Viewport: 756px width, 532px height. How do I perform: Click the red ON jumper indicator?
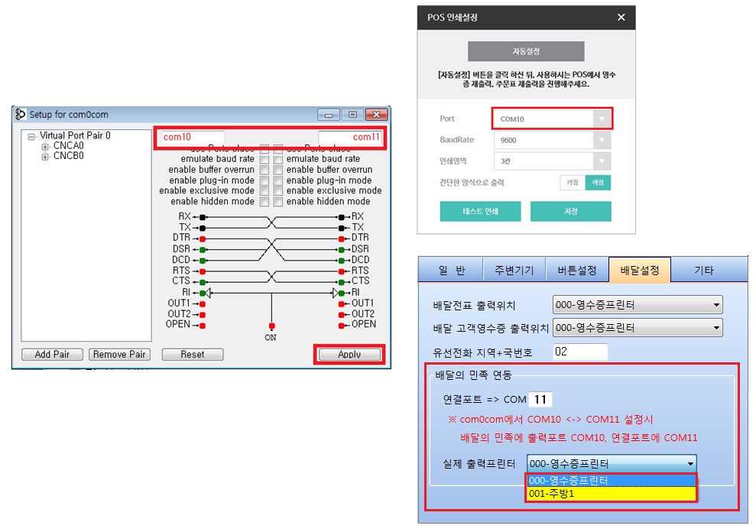pos(271,326)
